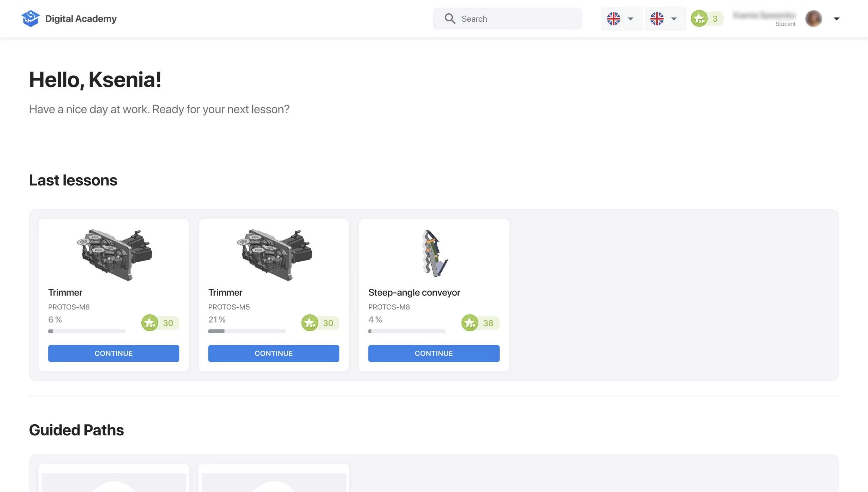The image size is (868, 492).
Task: Click XP star icon on Trimmer PROTOS-M5 card
Action: pyautogui.click(x=310, y=323)
